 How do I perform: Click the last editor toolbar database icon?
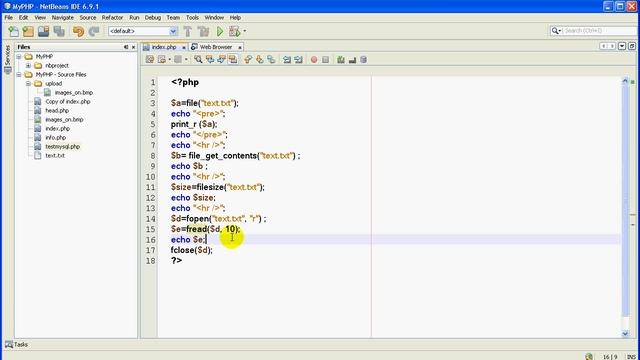[363, 60]
